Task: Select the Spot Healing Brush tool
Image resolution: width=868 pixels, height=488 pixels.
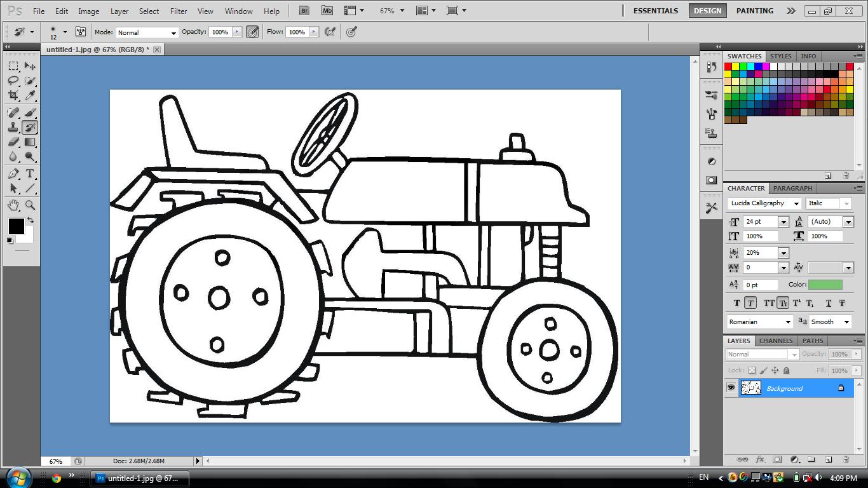Action: coord(13,112)
